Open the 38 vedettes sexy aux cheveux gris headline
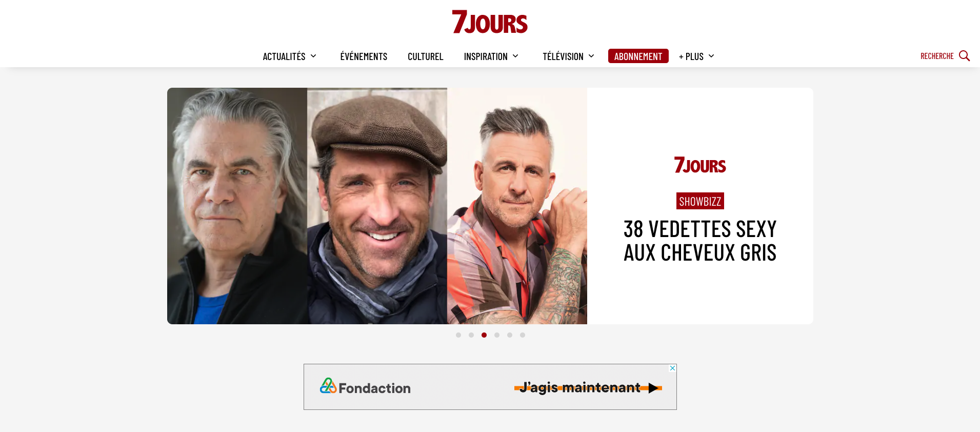The image size is (980, 432). point(700,241)
